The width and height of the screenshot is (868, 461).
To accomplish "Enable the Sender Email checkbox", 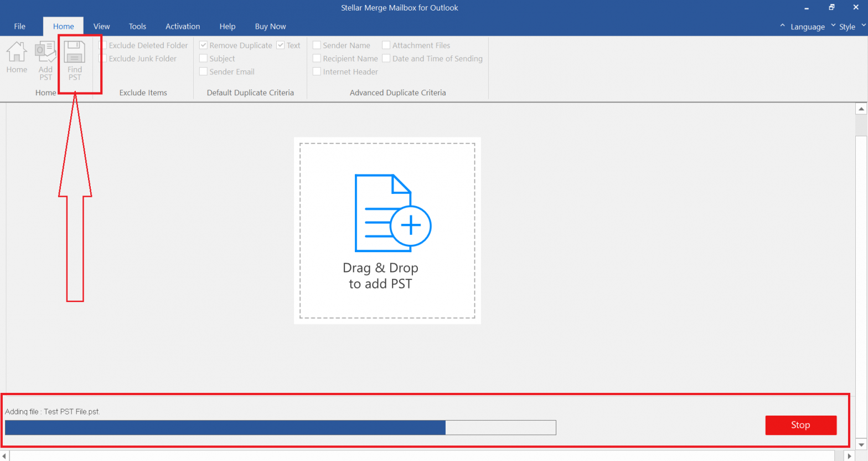I will [x=203, y=71].
